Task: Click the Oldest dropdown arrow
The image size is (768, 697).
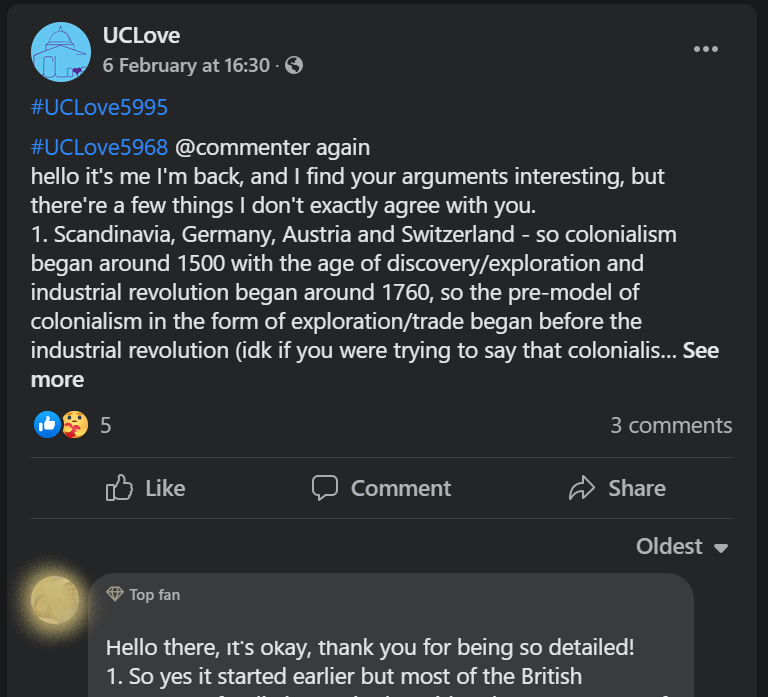Action: point(720,548)
